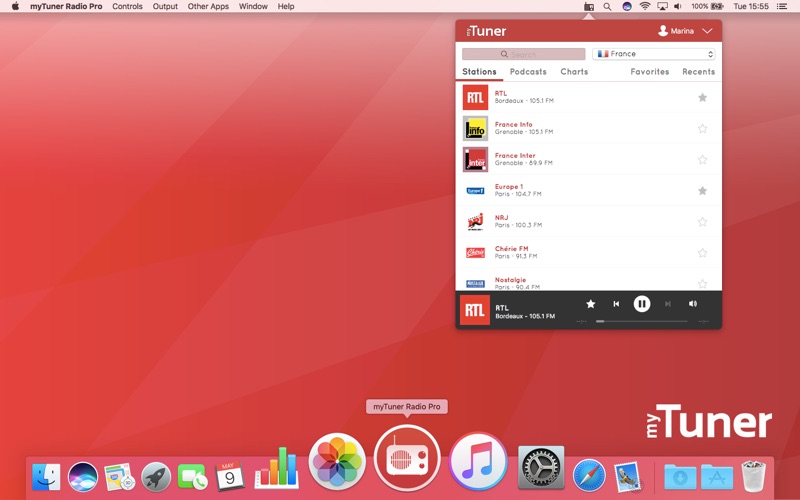This screenshot has width=800, height=500.
Task: Open the Wi-Fi status menu
Action: [645, 6]
